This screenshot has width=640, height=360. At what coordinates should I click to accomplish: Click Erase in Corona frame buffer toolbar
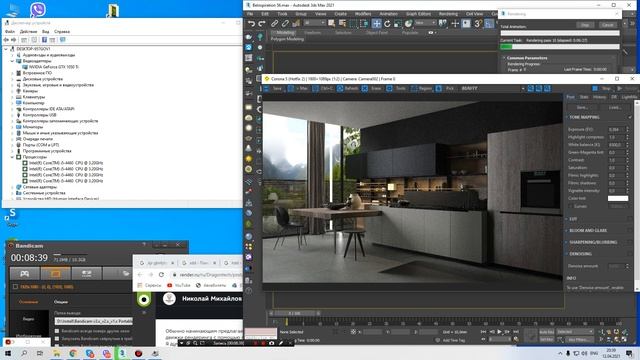click(372, 88)
